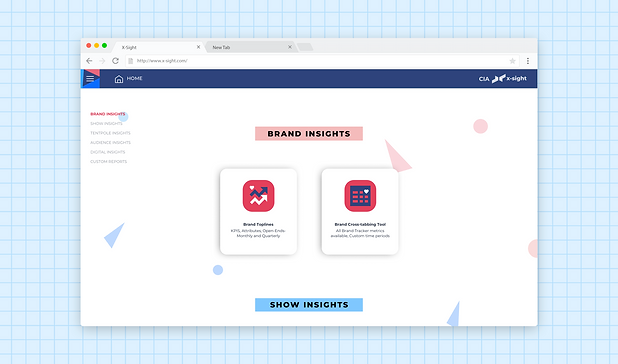This screenshot has width=618, height=364.
Task: Click the address bar URL field
Action: (322, 61)
